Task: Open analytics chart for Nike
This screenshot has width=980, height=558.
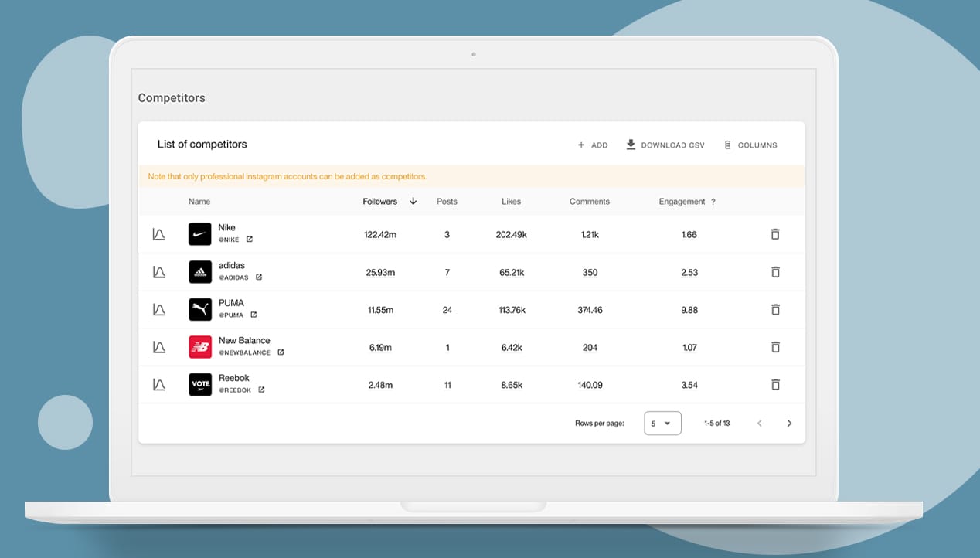Action: (158, 234)
